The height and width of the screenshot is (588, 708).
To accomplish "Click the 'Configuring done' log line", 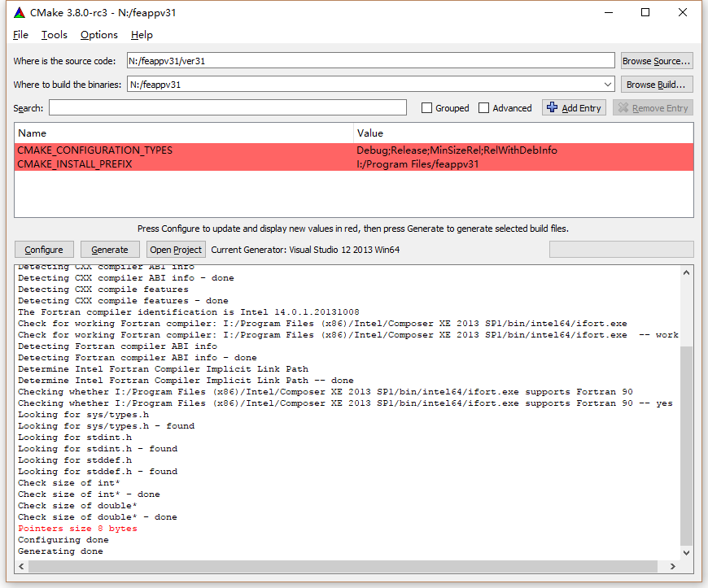I will pos(63,540).
